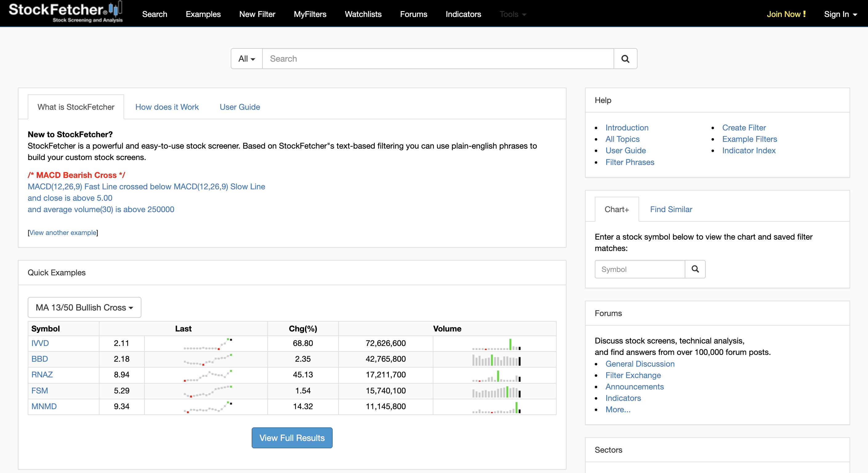
Task: Open Example Filters help link
Action: 749,139
